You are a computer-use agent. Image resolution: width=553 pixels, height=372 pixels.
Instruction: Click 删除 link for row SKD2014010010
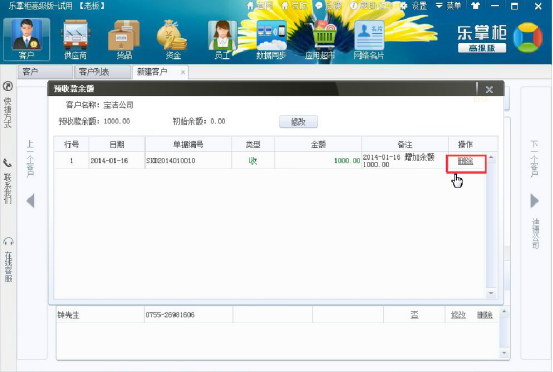pyautogui.click(x=466, y=161)
